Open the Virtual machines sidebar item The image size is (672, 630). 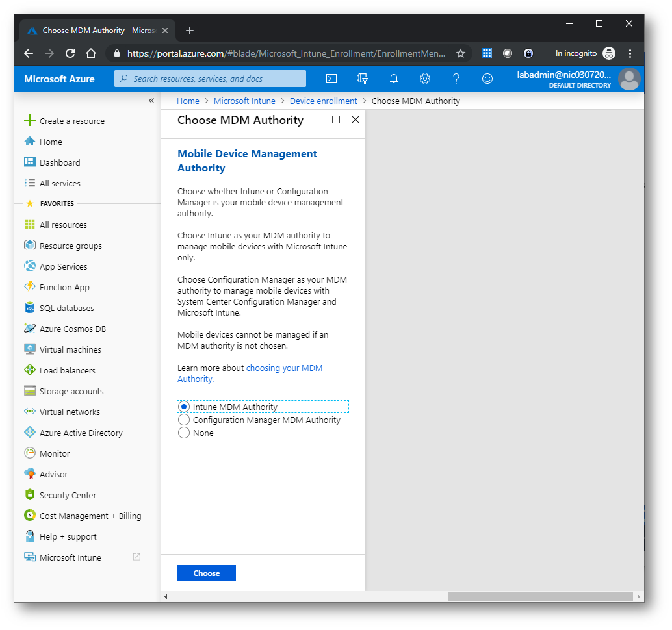point(70,349)
